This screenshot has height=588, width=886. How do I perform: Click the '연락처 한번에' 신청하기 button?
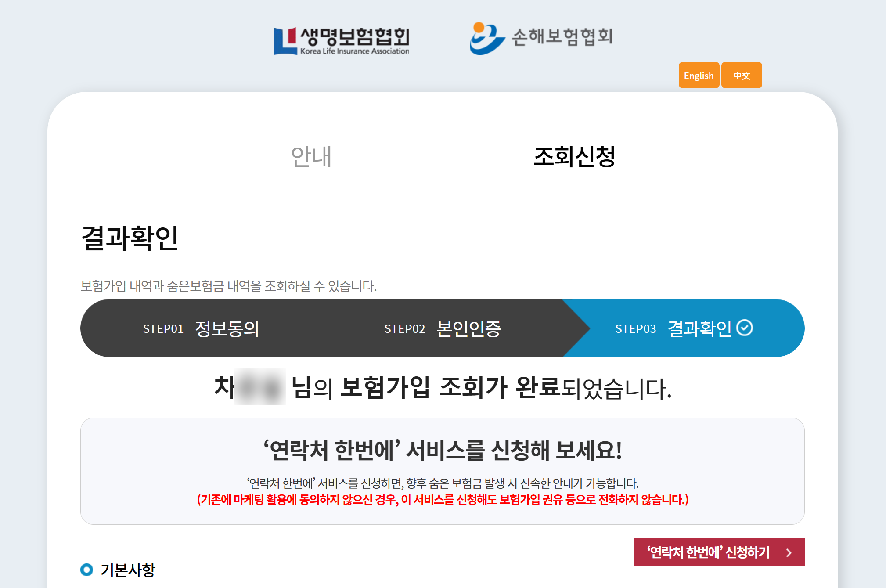[719, 552]
